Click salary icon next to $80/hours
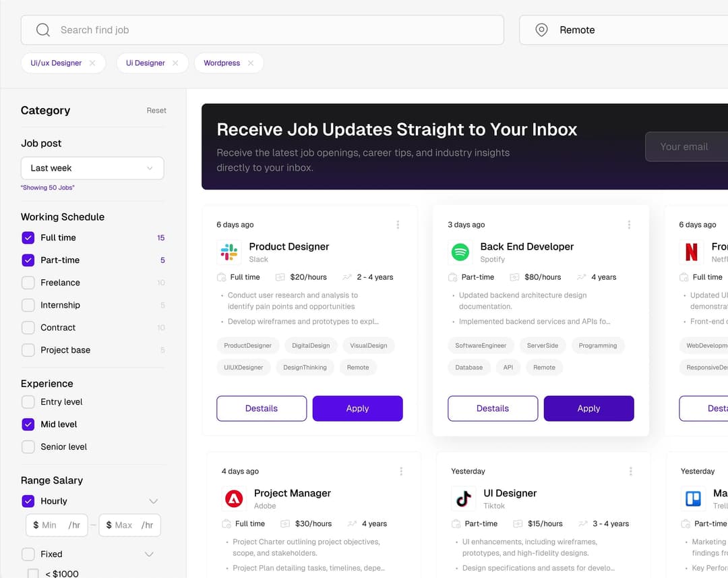Screen dimensions: 728x578 point(514,277)
